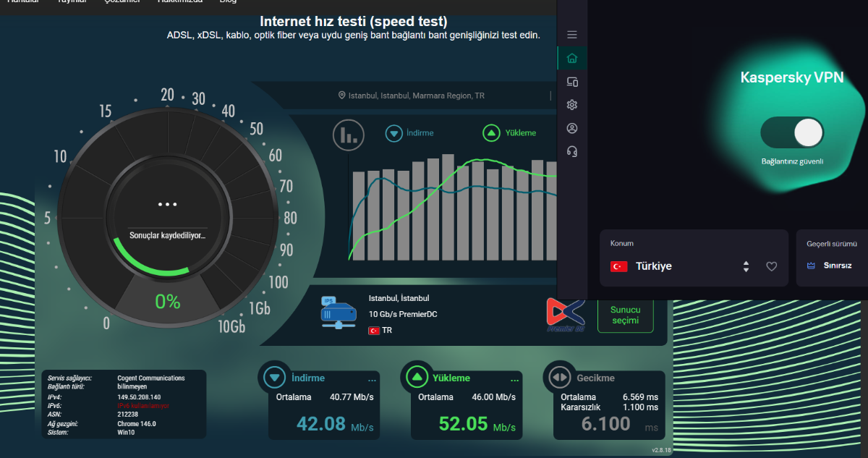Viewport: 868px width, 458px height.
Task: Click the IPv4 address 149.50.208.140
Action: tap(139, 396)
